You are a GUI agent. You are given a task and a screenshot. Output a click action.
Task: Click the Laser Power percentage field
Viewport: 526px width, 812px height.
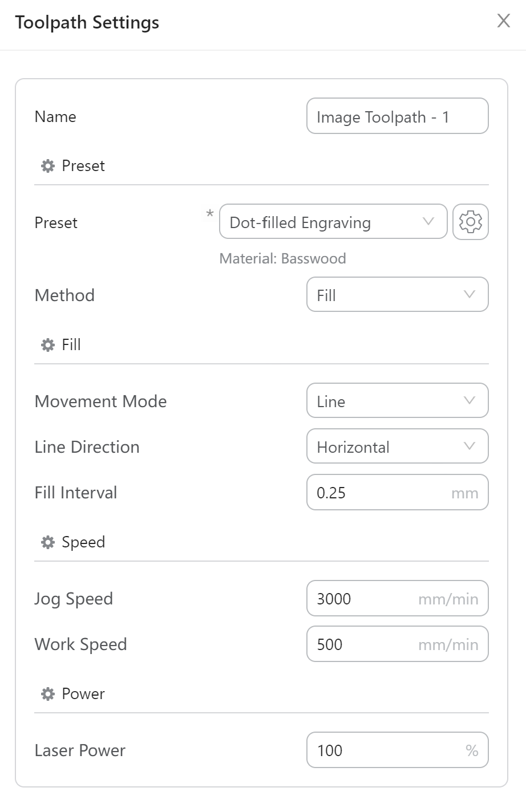(398, 750)
